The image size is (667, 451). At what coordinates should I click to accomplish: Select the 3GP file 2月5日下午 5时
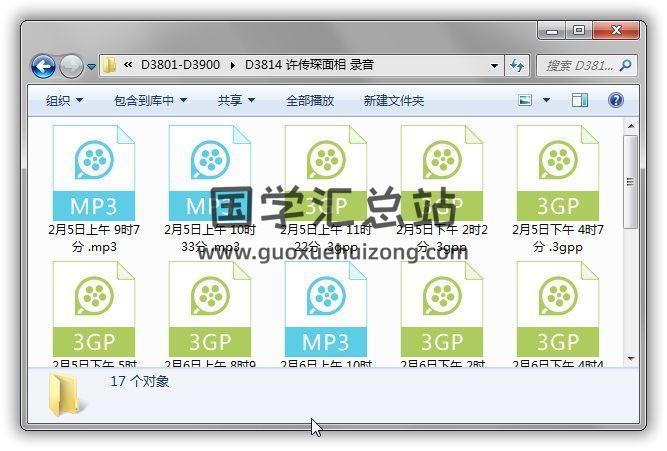94,314
